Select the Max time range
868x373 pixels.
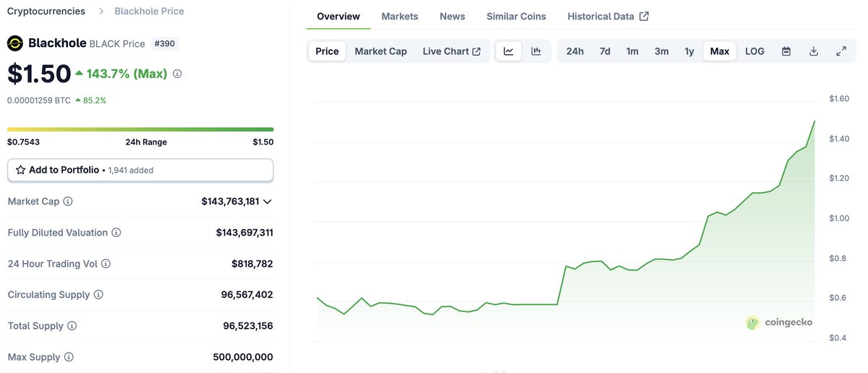point(720,51)
